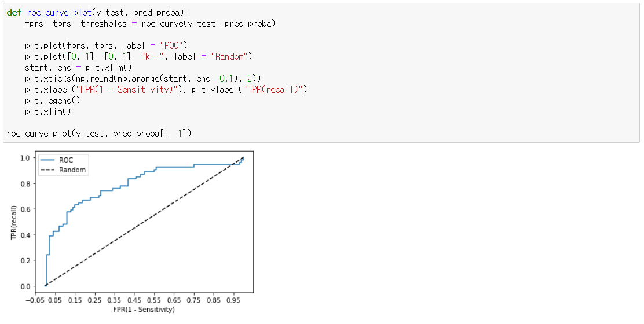This screenshot has height=324, width=644.
Task: Click the plt.legend() line
Action: coord(53,101)
